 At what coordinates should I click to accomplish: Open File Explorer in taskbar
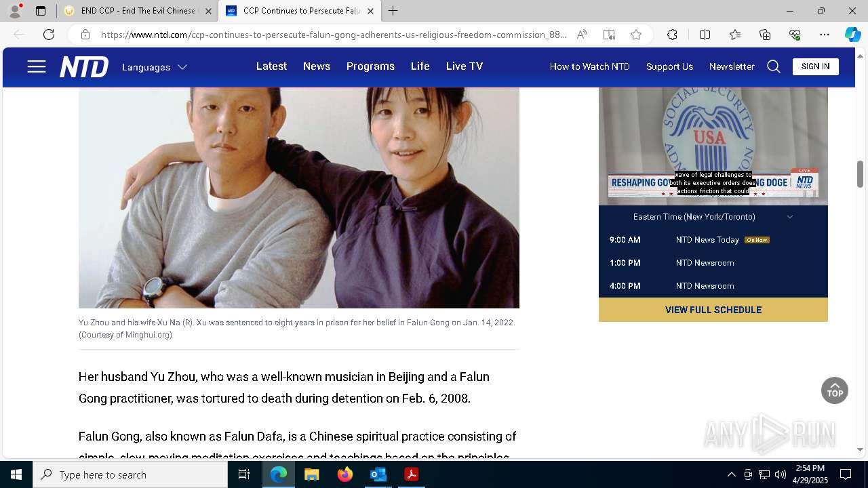coord(312,474)
